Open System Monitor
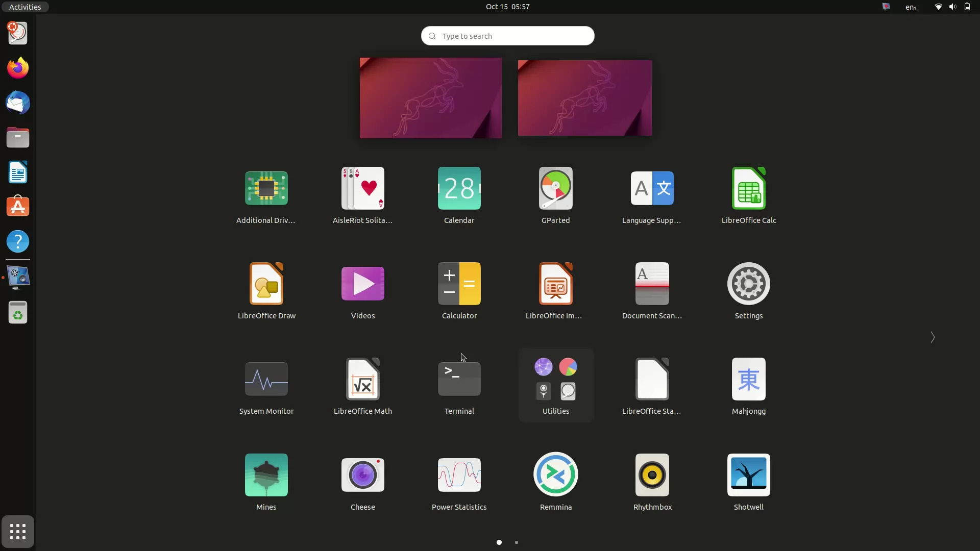The width and height of the screenshot is (980, 551). (x=266, y=379)
